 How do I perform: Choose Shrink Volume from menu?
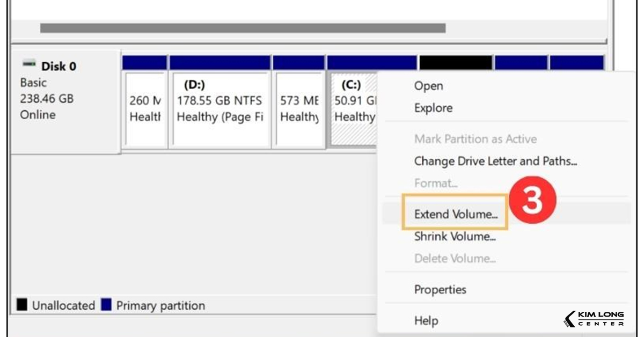[455, 237]
